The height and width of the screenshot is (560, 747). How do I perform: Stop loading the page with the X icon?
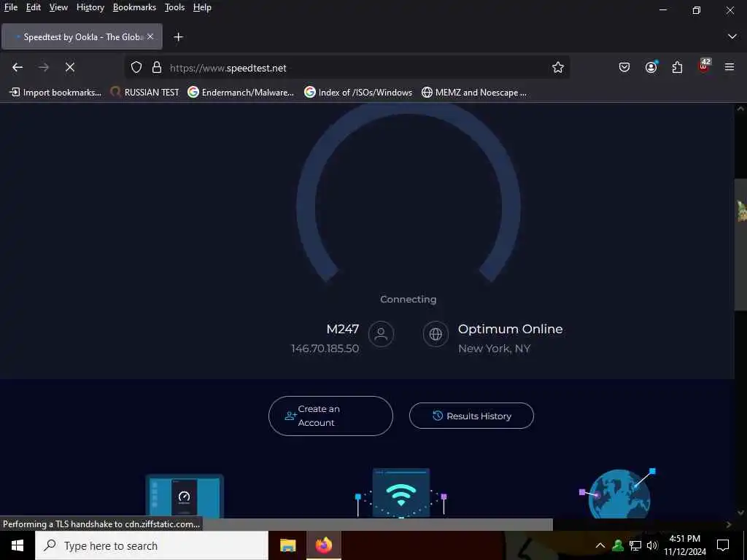click(70, 68)
